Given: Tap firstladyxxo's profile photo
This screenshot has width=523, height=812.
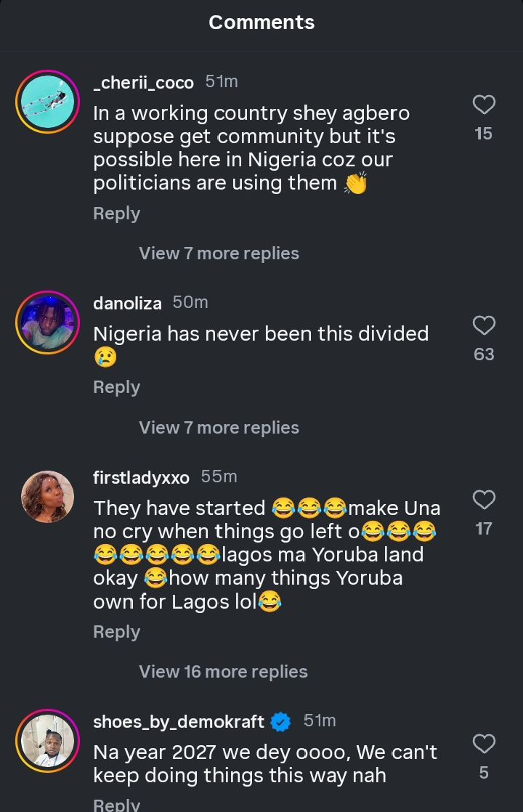Looking at the screenshot, I should point(47,497).
